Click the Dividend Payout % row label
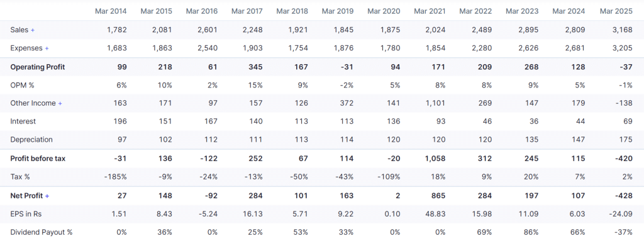This screenshot has height=243, width=644. (42, 232)
